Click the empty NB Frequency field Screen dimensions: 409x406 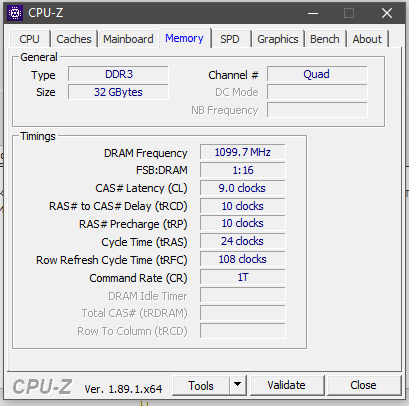[317, 110]
